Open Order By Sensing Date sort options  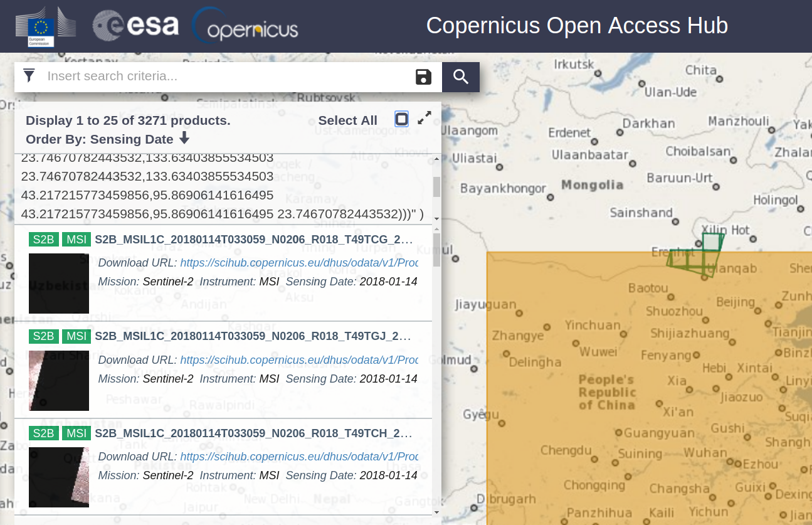pos(100,139)
